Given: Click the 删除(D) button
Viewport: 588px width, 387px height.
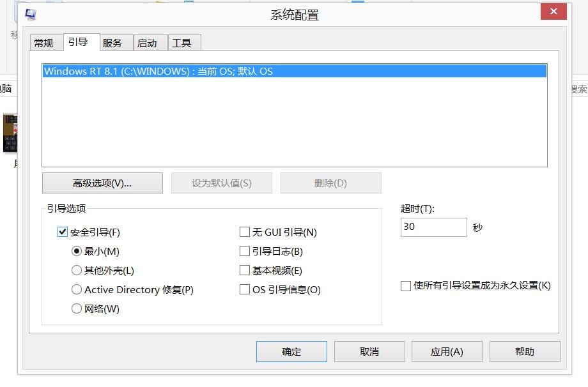Looking at the screenshot, I should 331,183.
